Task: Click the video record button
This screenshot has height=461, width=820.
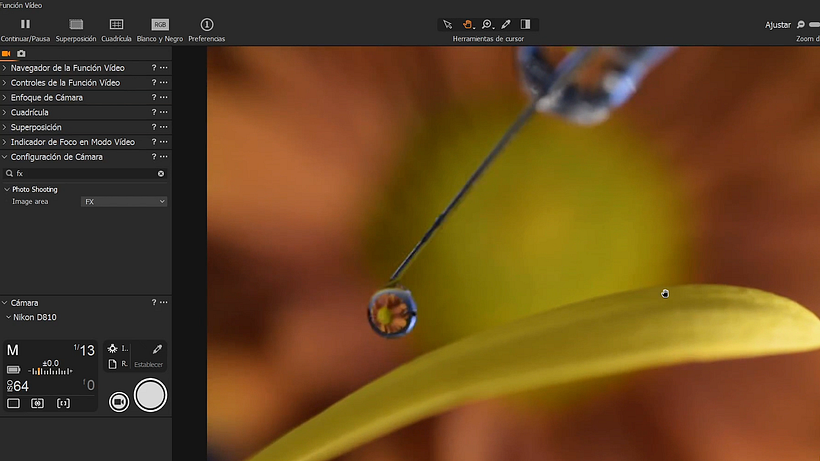Action: [x=118, y=401]
